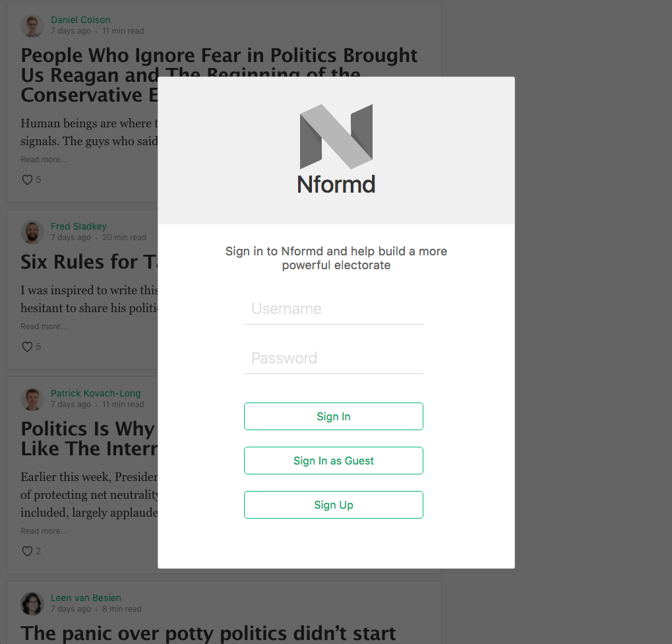The height and width of the screenshot is (644, 672).
Task: Open Daniel Colson author link
Action: (80, 20)
